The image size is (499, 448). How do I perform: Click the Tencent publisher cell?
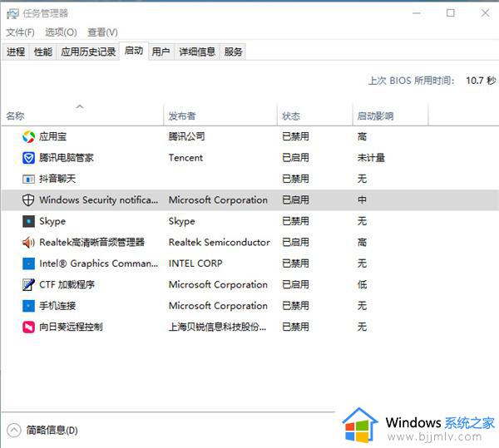pos(185,158)
